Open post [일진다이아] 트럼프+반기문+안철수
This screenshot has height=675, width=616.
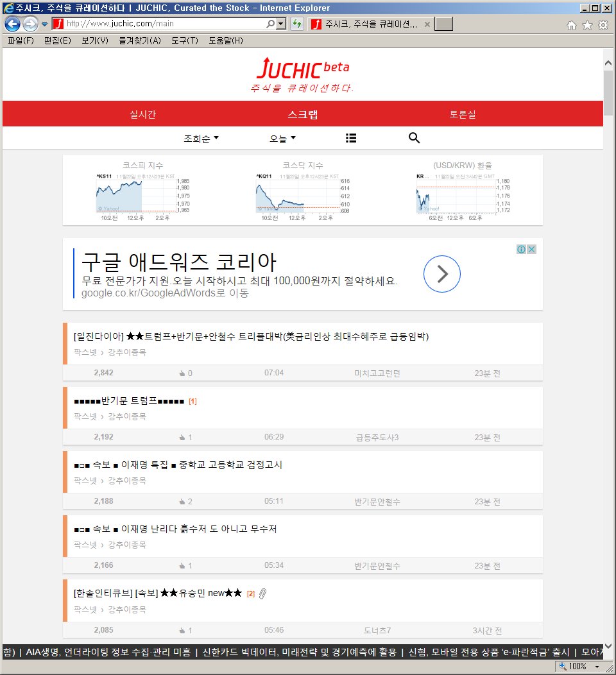[251, 336]
